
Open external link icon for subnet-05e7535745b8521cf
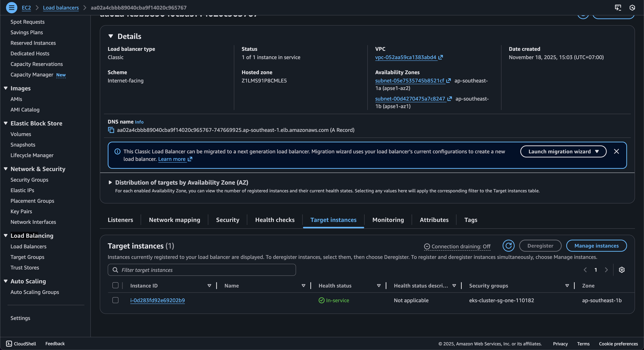click(x=448, y=81)
